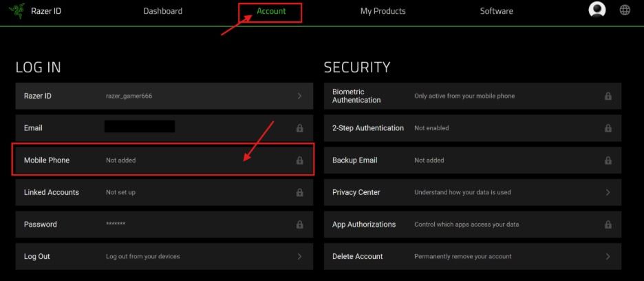Click 'Permanently remove your account' text

coord(463,256)
